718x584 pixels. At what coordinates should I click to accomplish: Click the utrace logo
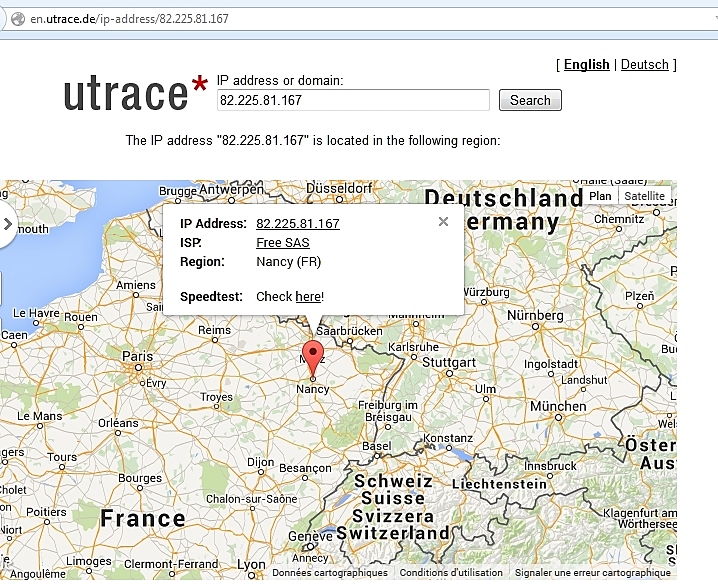(x=135, y=93)
